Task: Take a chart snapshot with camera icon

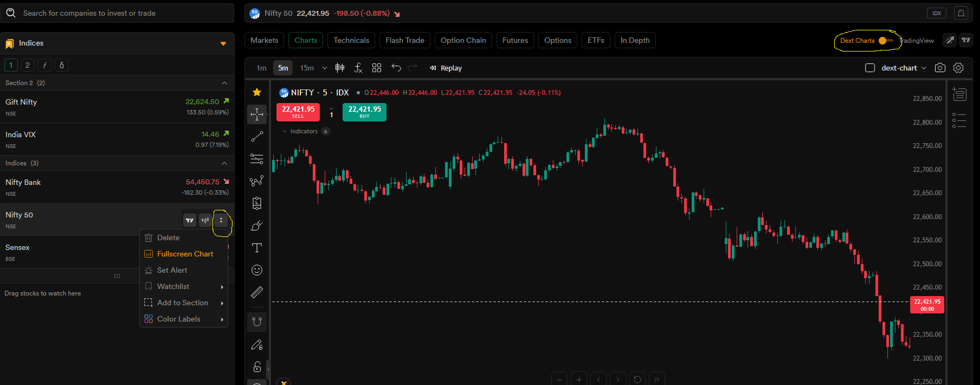Action: point(940,68)
